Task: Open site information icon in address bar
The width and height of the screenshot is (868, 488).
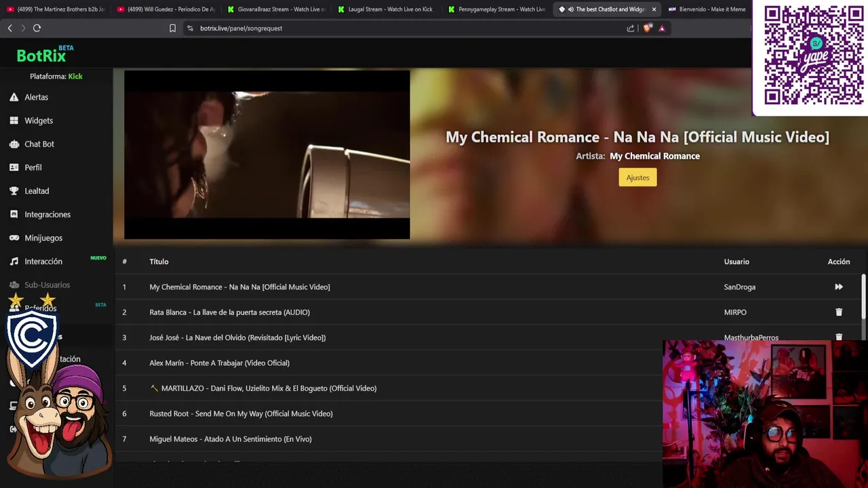Action: pyautogui.click(x=190, y=28)
